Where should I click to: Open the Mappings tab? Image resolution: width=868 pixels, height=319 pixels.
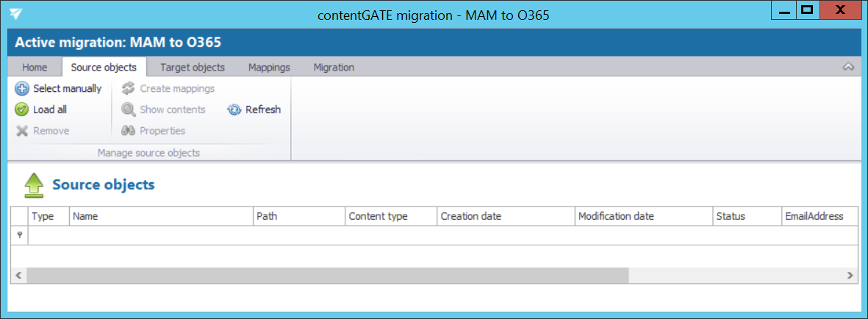point(269,67)
